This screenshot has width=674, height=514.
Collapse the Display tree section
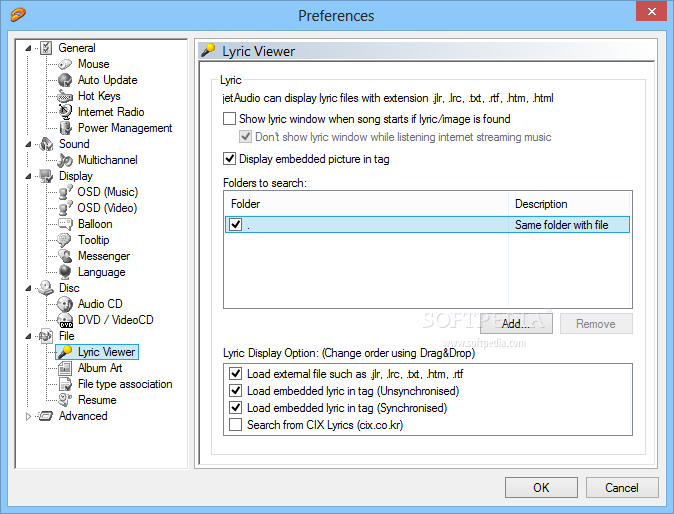pos(28,176)
